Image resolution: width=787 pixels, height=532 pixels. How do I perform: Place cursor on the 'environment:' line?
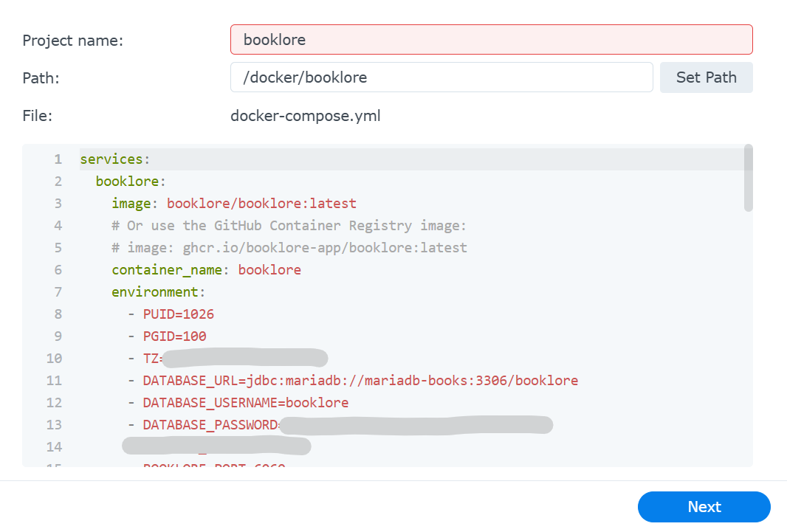coord(158,292)
